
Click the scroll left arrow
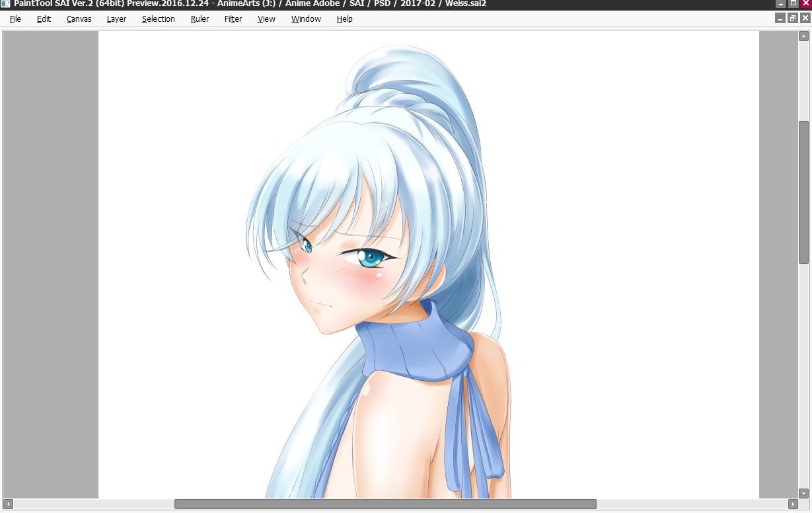(8, 504)
